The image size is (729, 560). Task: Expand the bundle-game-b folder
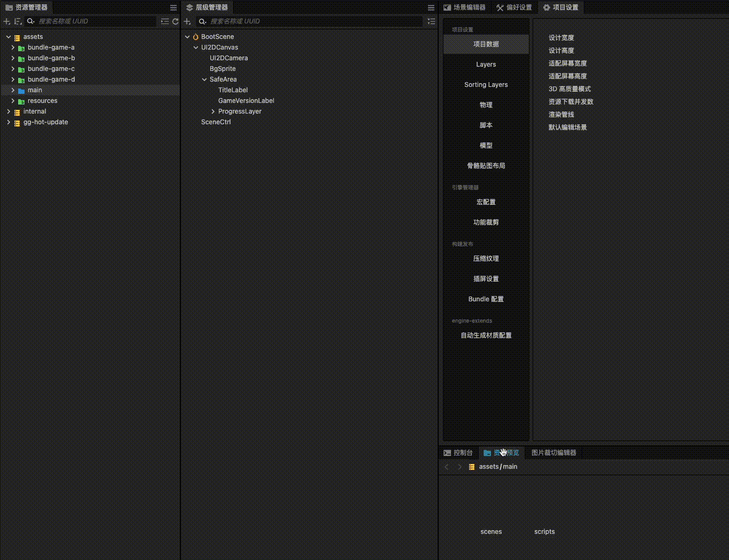click(13, 58)
